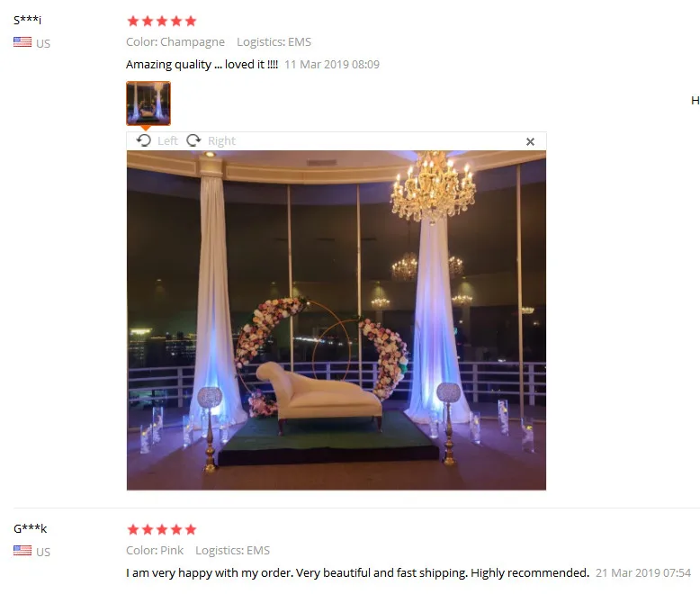The height and width of the screenshot is (603, 700).
Task: Click 'Color: Champagne' label
Action: pyautogui.click(x=175, y=42)
